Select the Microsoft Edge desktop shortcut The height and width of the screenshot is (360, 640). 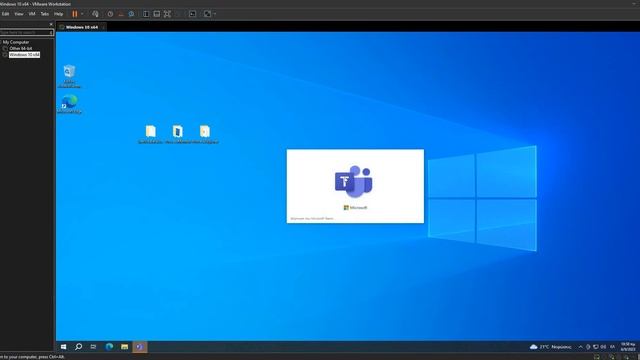coord(69,104)
